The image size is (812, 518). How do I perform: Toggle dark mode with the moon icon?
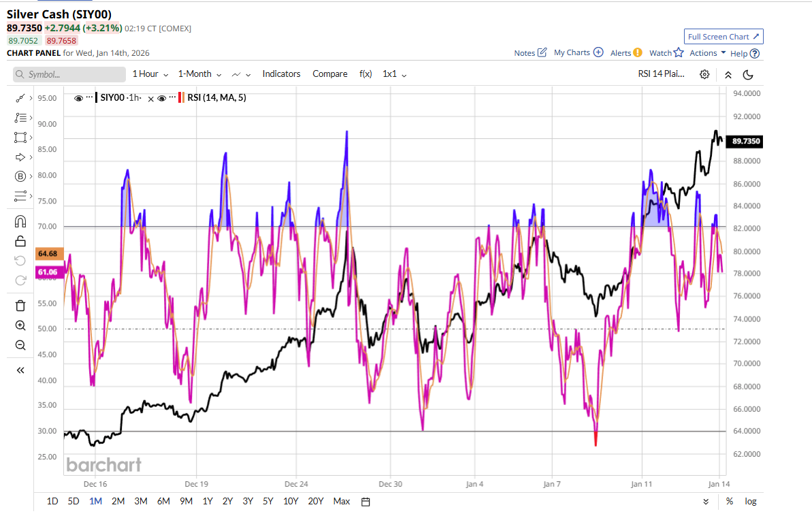748,74
